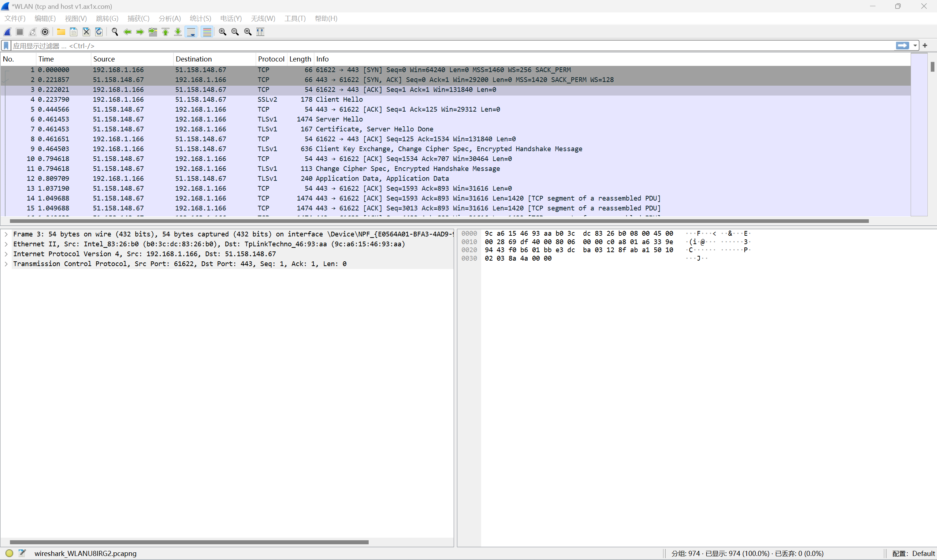Open the 视图(V) menu
This screenshot has width=937, height=560.
pos(75,19)
